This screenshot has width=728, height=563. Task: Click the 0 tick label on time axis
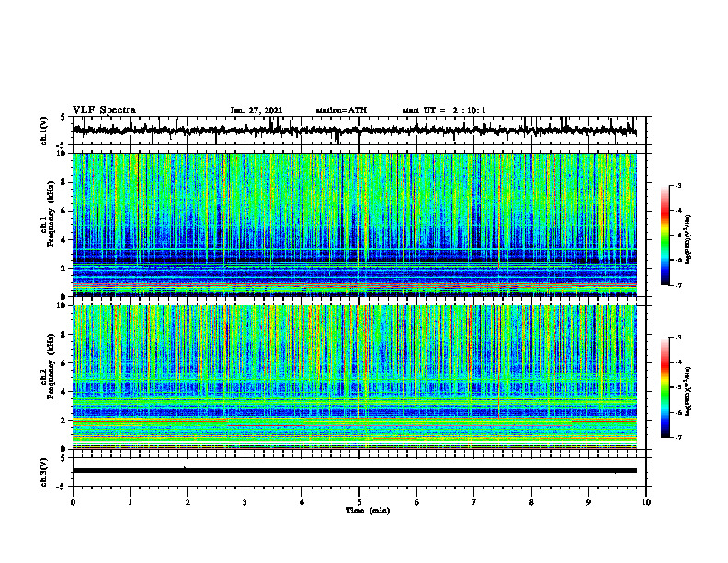click(x=73, y=502)
